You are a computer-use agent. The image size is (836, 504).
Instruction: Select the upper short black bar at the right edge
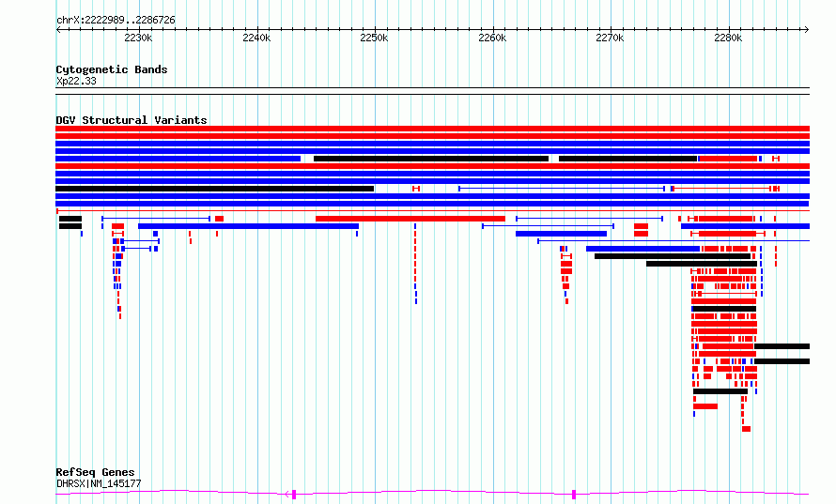click(x=782, y=346)
